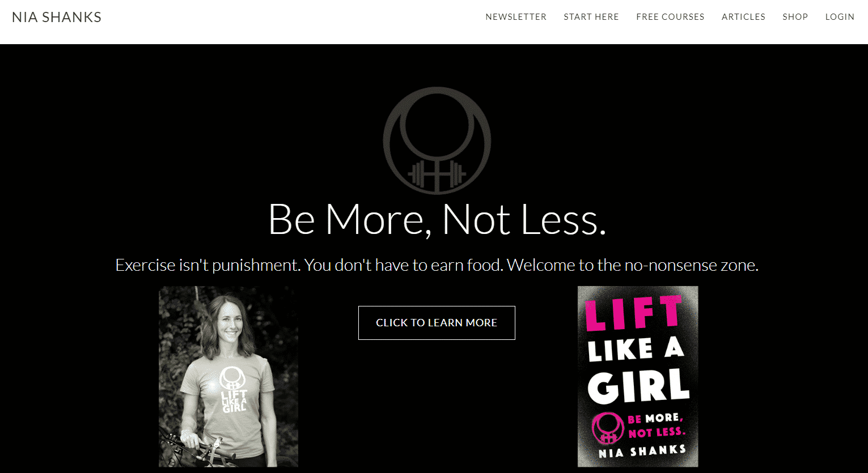Click the barbell female-symbol logo above the headline

pos(437,140)
